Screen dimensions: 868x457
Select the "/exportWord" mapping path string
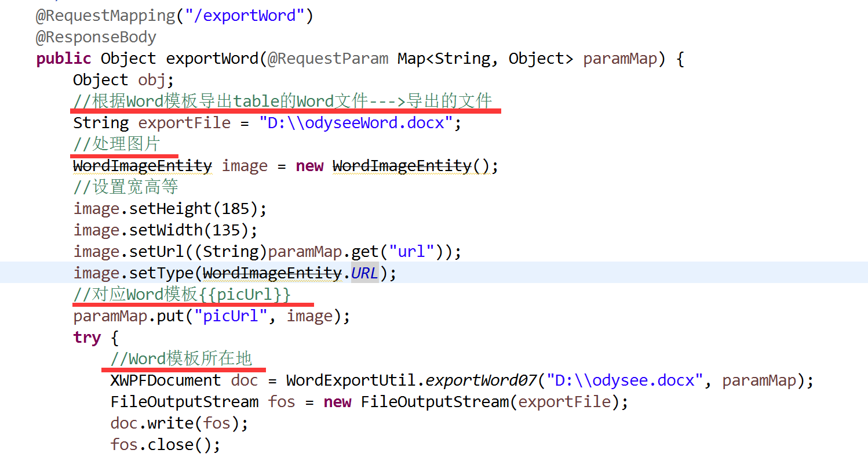click(245, 16)
